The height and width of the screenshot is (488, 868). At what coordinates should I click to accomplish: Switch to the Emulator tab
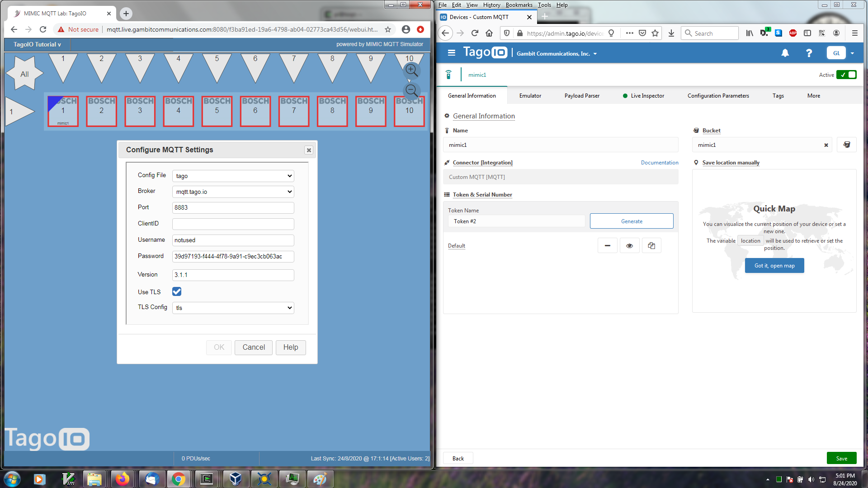tap(530, 96)
